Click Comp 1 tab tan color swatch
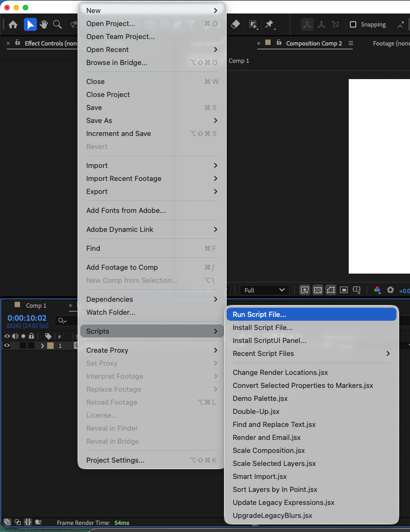Image resolution: width=410 pixels, height=532 pixels. [x=17, y=304]
